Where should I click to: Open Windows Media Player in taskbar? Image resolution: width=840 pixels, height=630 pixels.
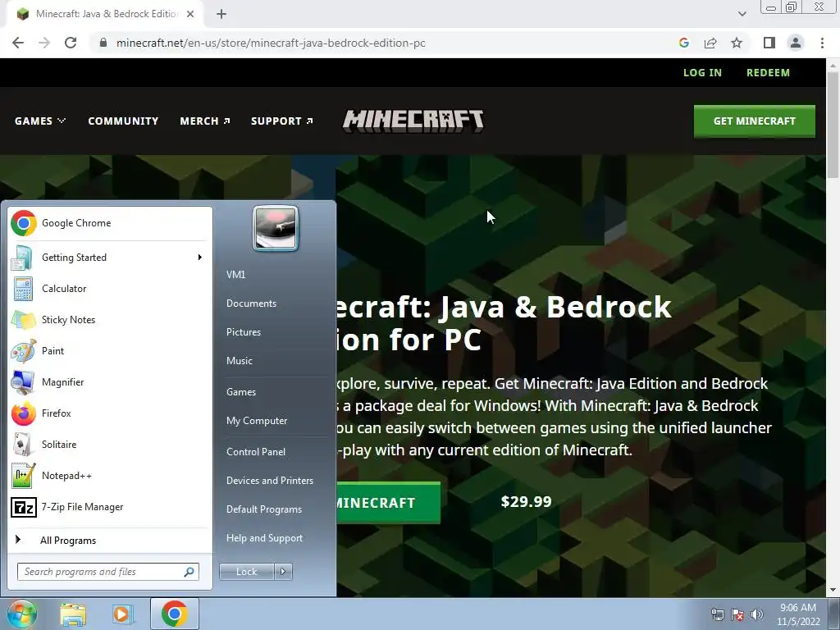tap(122, 614)
